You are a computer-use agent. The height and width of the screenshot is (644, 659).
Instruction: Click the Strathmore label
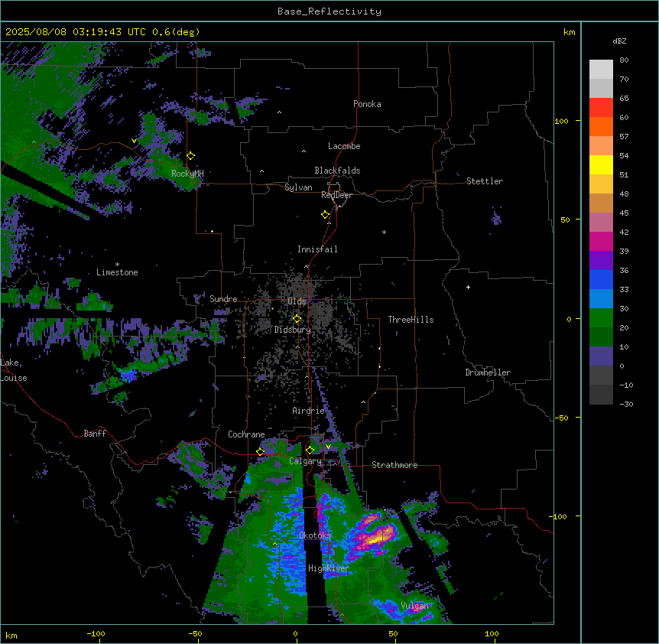[x=394, y=465]
